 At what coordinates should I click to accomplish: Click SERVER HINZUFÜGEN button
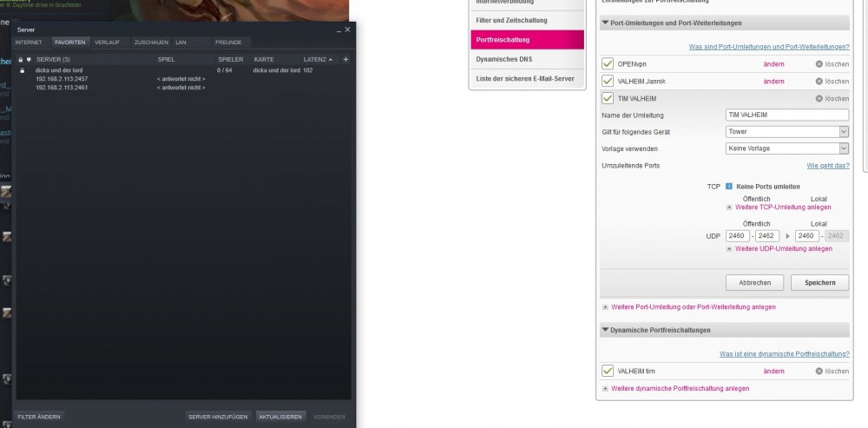point(218,417)
